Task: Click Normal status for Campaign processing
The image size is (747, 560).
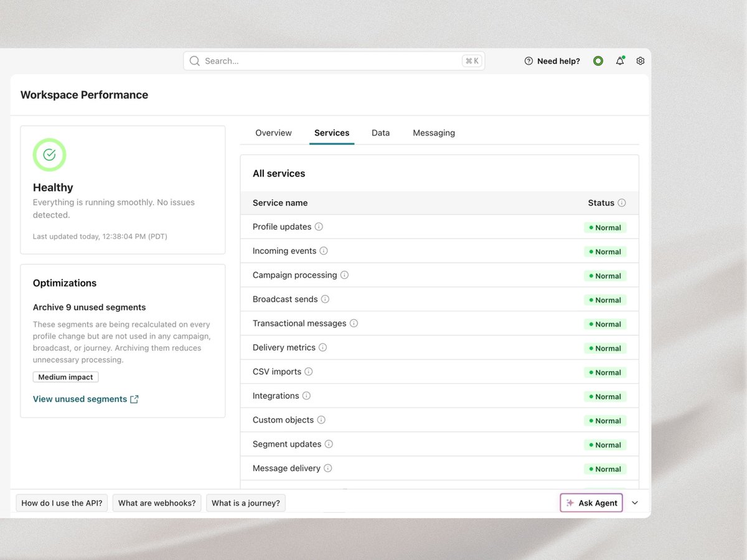Action: tap(605, 276)
